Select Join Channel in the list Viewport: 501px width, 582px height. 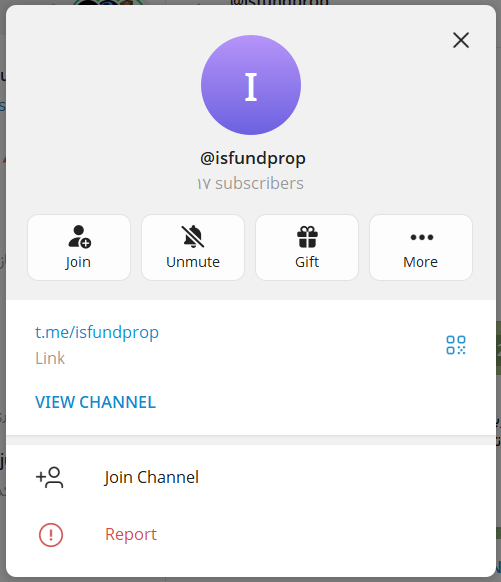[x=251, y=477]
